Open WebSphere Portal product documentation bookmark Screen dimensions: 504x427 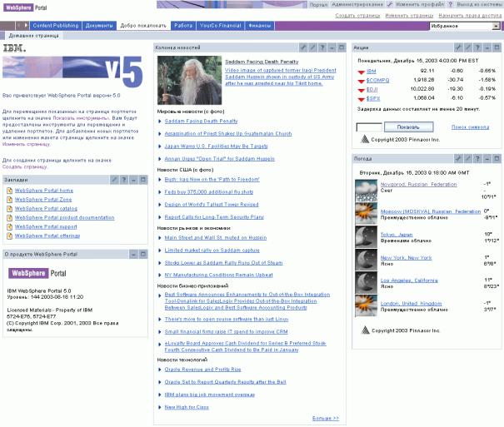[65, 217]
